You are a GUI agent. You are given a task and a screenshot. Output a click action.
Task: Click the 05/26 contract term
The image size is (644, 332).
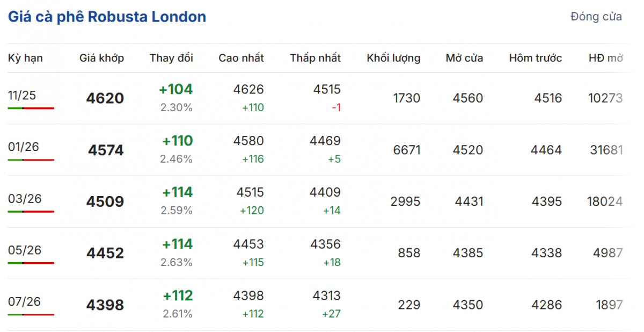point(25,250)
